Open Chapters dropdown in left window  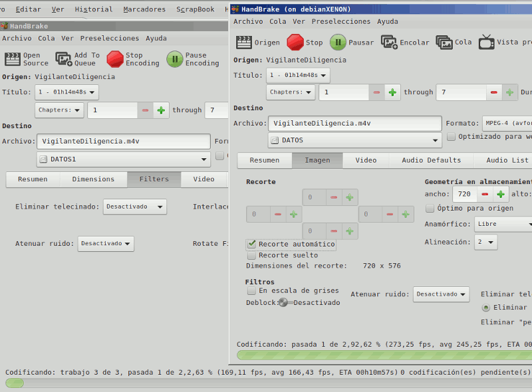tap(59, 110)
